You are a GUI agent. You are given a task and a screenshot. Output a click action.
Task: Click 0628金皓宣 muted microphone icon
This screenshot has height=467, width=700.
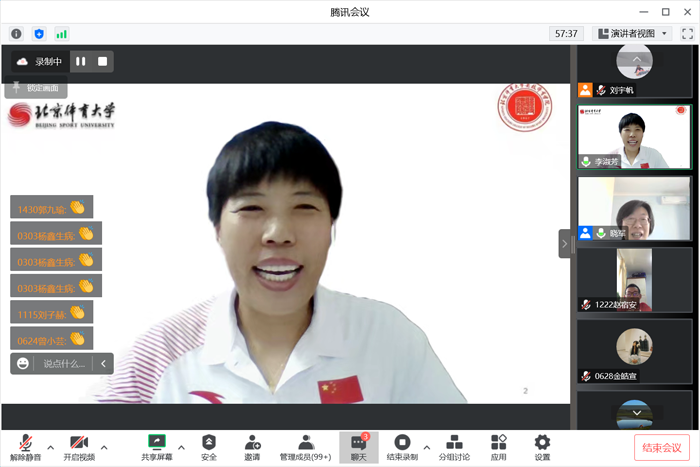click(586, 376)
